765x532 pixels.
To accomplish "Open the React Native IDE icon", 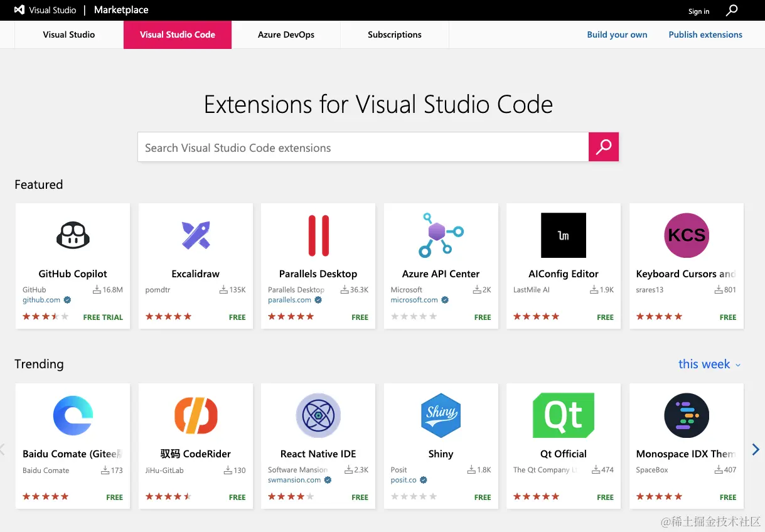I will click(x=318, y=415).
